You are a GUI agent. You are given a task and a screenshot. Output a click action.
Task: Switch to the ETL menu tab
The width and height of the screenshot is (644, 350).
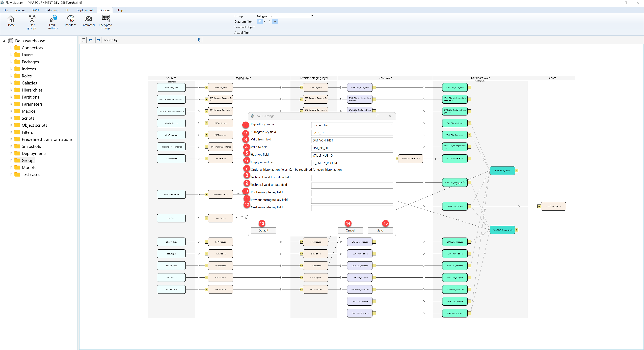click(67, 10)
